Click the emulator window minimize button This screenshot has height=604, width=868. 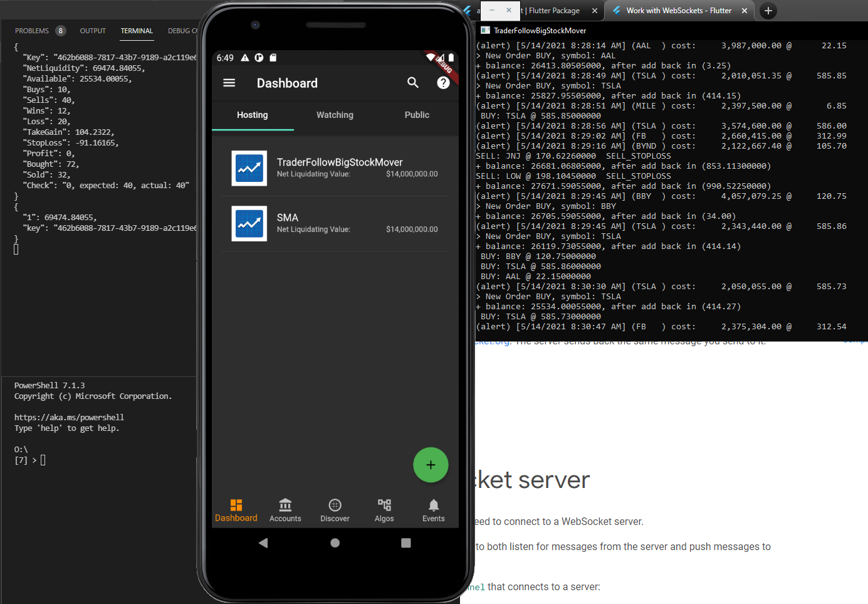492,10
